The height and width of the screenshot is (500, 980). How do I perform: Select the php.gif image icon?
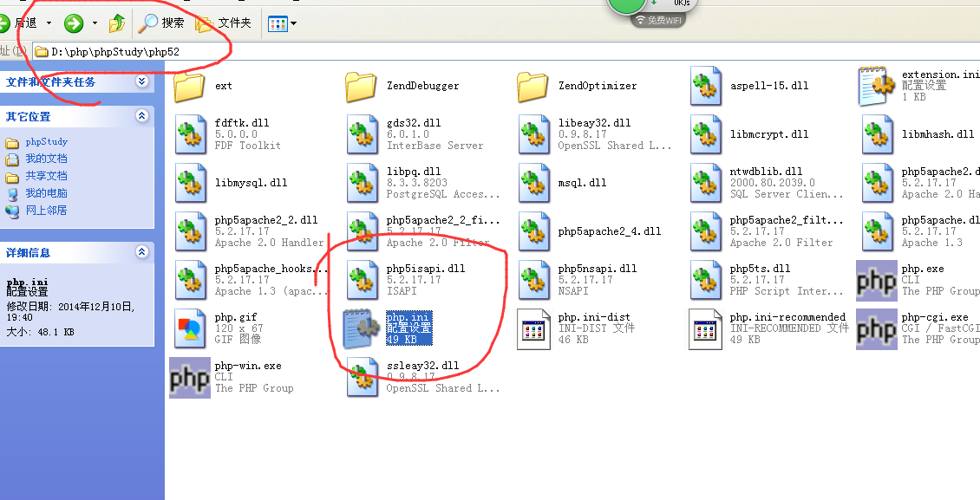(191, 328)
